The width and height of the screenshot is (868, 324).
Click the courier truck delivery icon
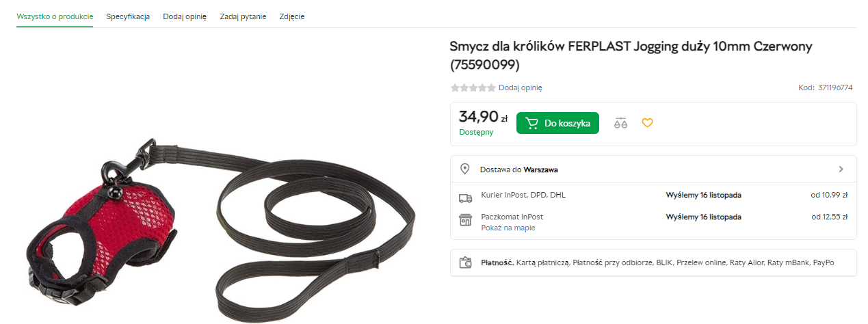(x=465, y=198)
